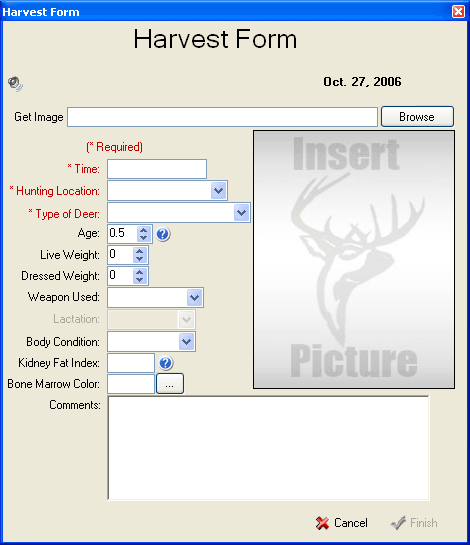Click the date Oct. 27, 2006
Viewport: 470px width, 545px height.
[362, 82]
